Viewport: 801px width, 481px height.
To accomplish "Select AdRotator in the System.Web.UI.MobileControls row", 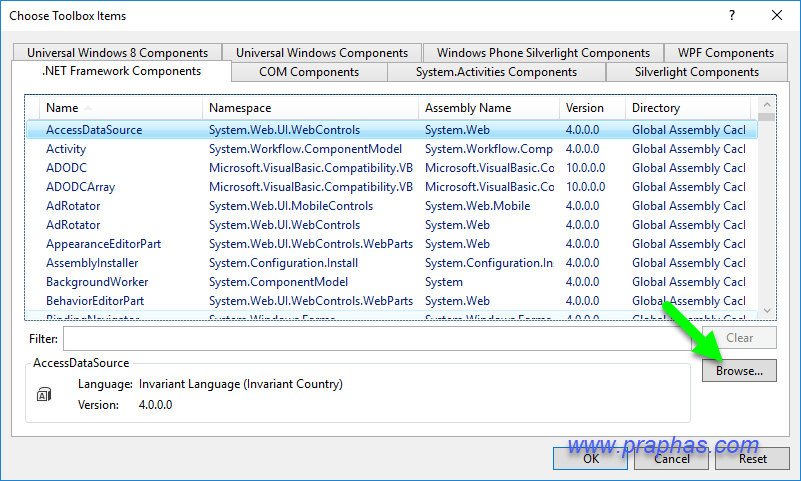I will (392, 206).
